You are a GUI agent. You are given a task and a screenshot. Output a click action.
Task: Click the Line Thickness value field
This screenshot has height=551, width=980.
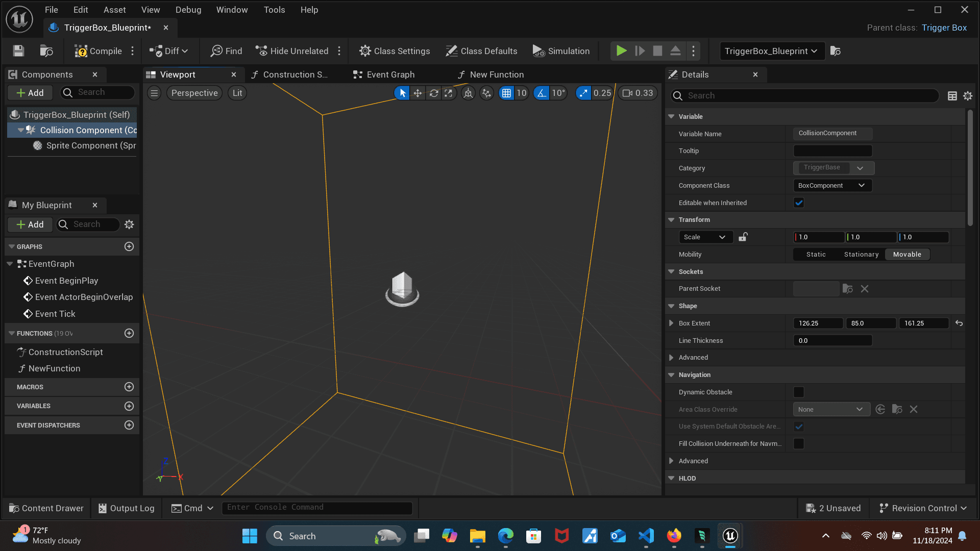point(832,341)
